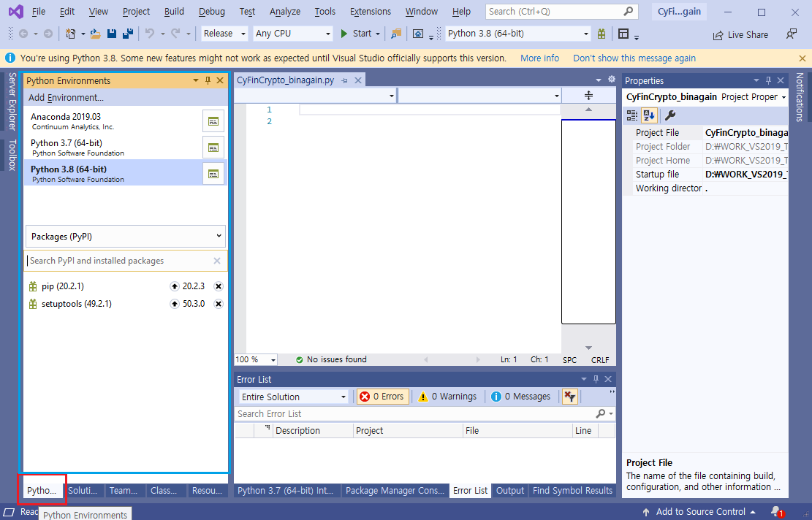Toggle the 0 Errors filter

pos(383,397)
